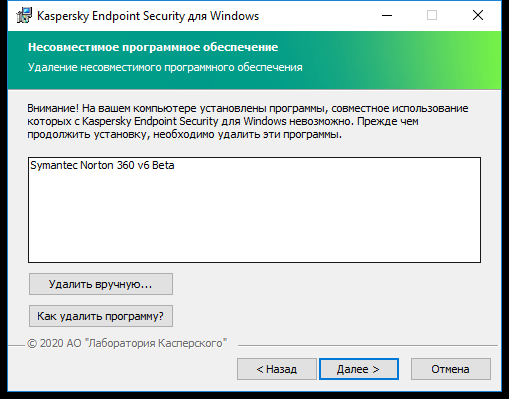Open 'Как удалить программу?' help

click(x=101, y=316)
